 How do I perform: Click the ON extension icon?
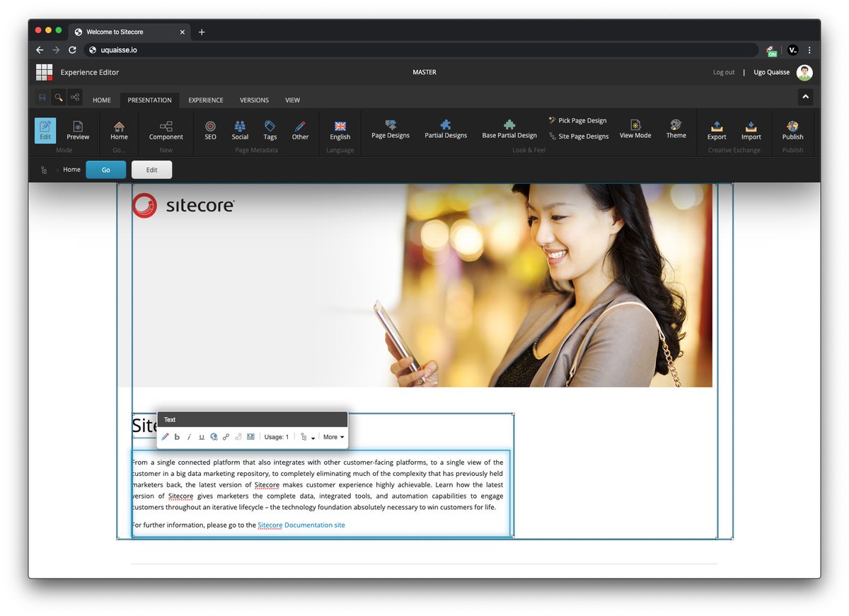click(771, 50)
